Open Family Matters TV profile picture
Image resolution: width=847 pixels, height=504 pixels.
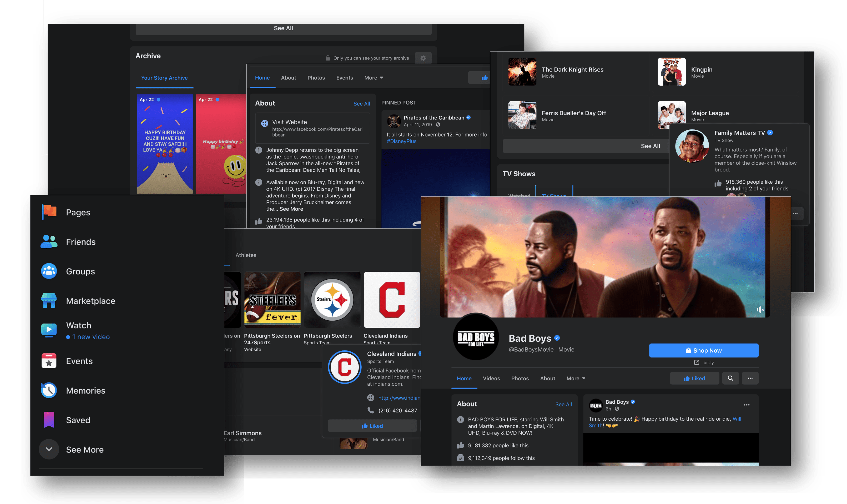tap(692, 146)
